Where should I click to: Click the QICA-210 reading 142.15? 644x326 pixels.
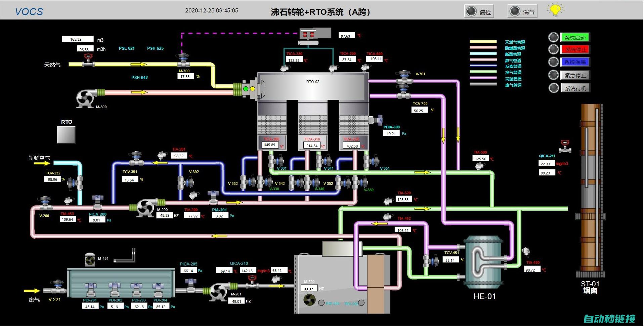tap(248, 271)
